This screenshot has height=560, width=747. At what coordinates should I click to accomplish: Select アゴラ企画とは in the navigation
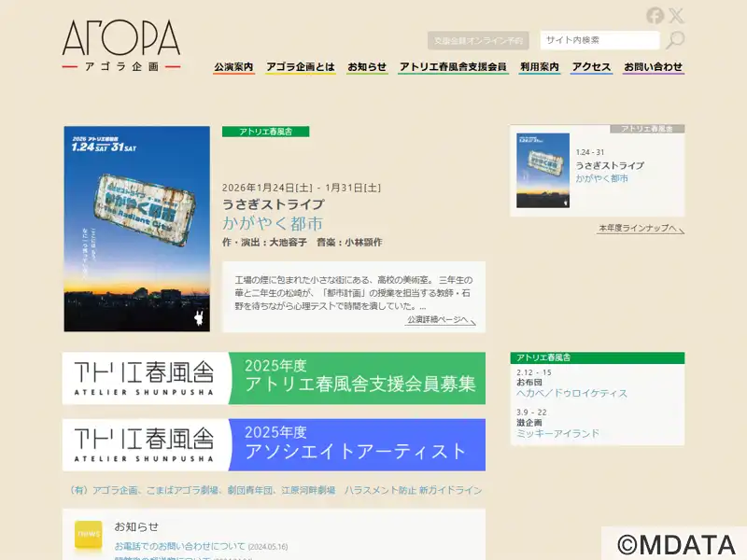(300, 67)
